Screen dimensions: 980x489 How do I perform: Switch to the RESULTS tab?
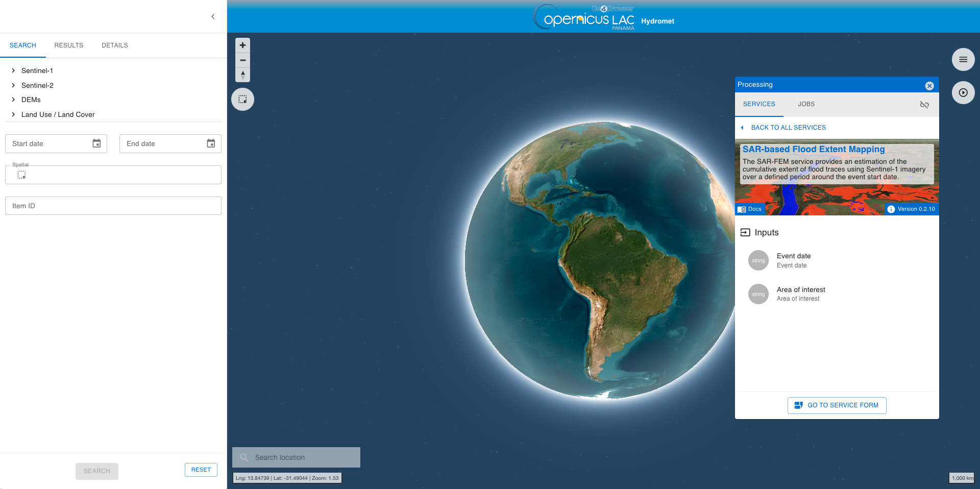68,45
